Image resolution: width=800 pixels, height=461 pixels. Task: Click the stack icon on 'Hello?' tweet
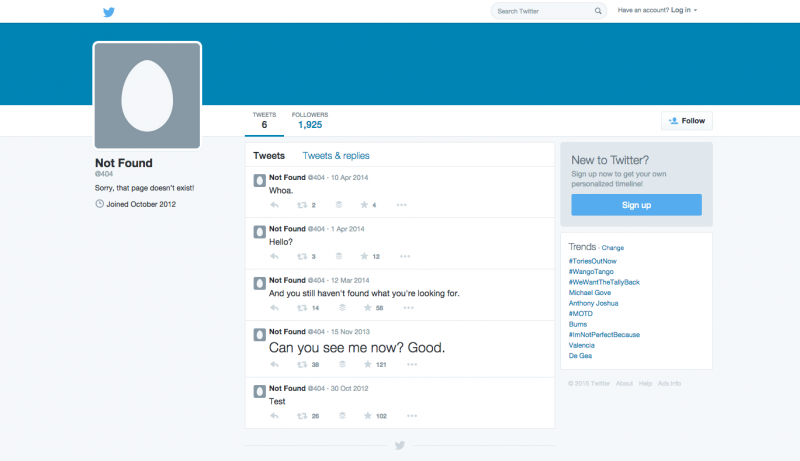tap(339, 256)
